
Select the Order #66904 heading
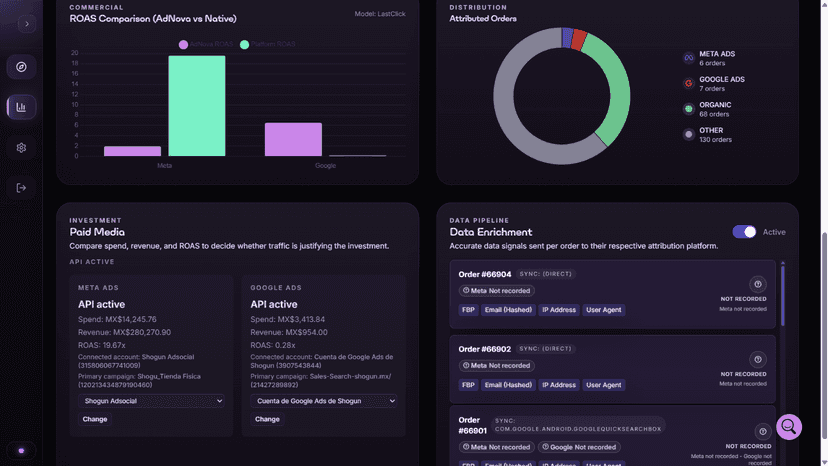click(485, 274)
